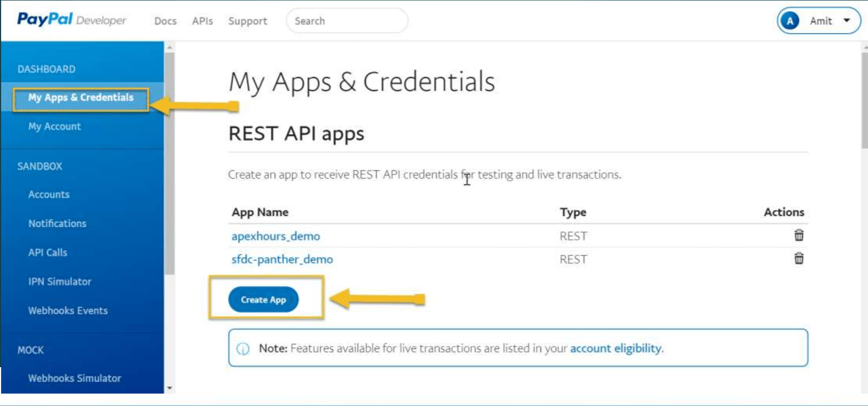Click the Create App button
868x406 pixels.
click(264, 299)
